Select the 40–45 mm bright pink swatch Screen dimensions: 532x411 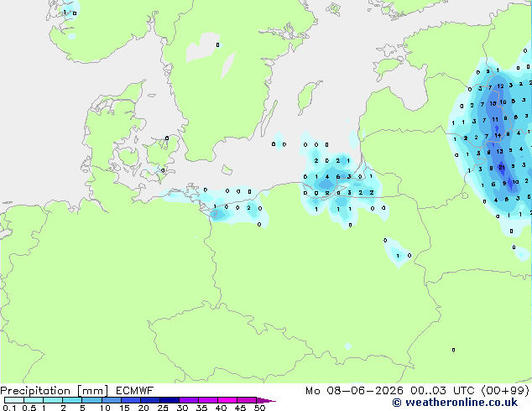227,400
